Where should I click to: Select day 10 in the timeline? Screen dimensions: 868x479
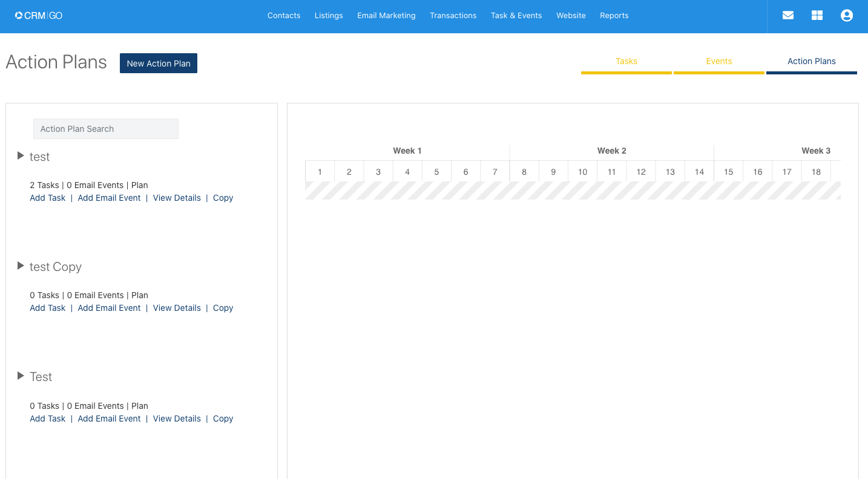coord(582,172)
